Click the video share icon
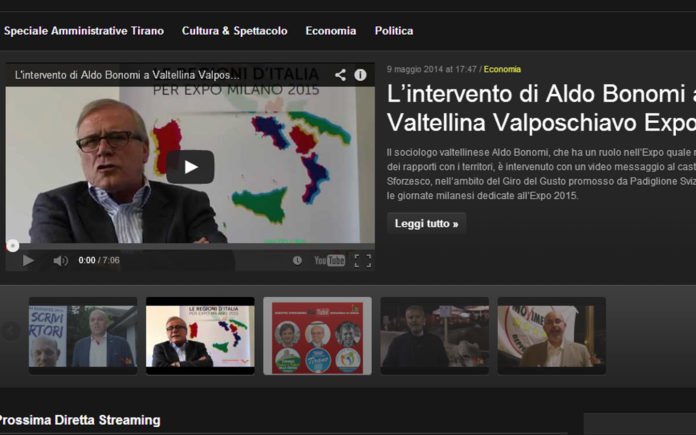 point(340,75)
